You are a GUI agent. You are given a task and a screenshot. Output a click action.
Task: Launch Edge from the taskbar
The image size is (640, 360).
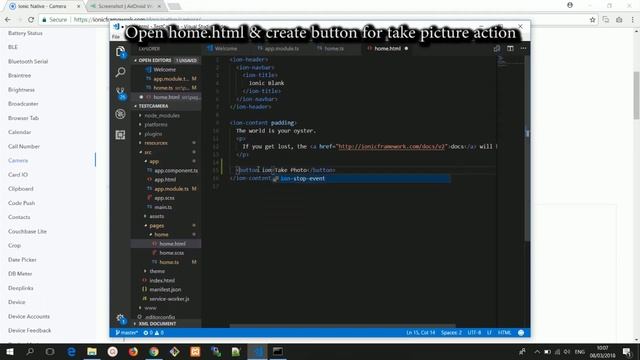pos(71,351)
